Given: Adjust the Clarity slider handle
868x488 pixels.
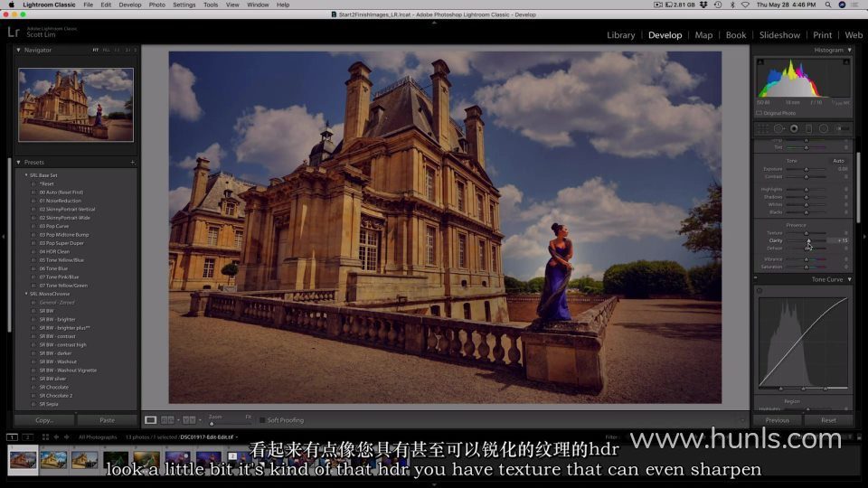Looking at the screenshot, I should 808,240.
